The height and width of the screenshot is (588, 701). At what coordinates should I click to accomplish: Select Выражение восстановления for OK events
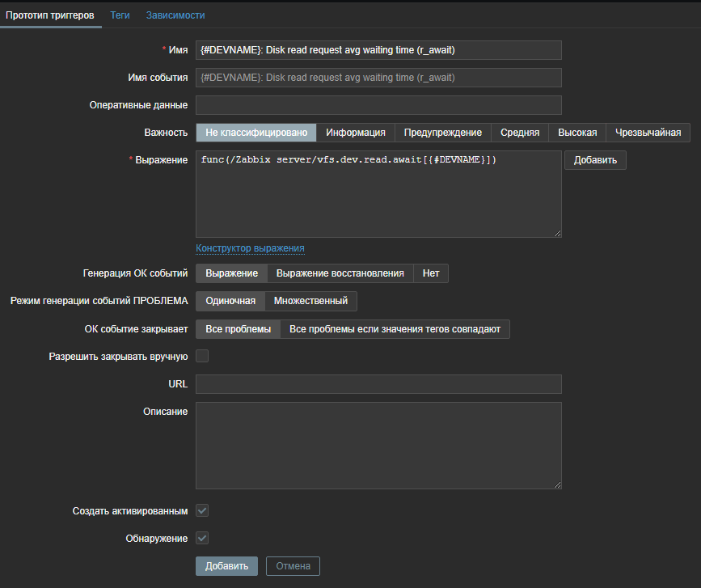click(x=340, y=273)
